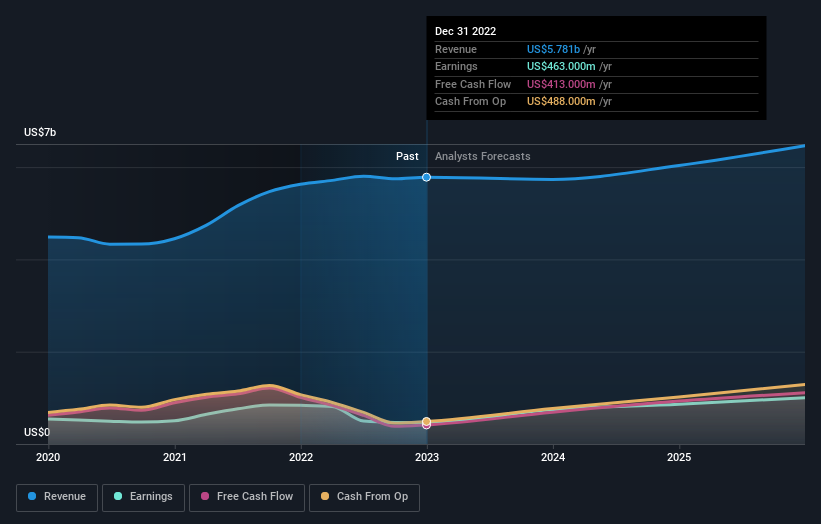Click the Dec 31 2022 tooltip date

[x=465, y=31]
